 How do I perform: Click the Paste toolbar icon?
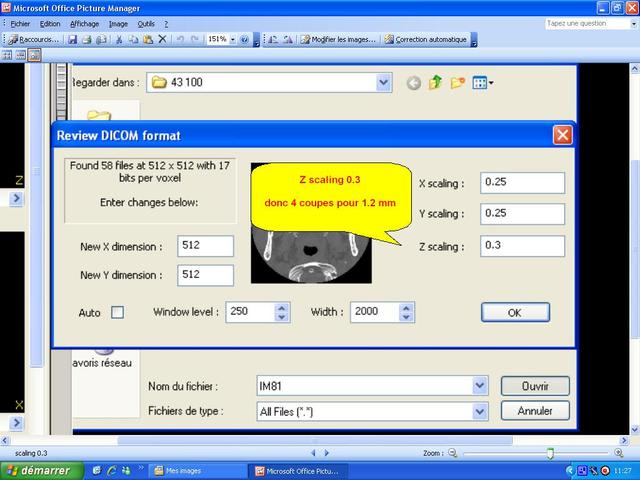(x=148, y=40)
